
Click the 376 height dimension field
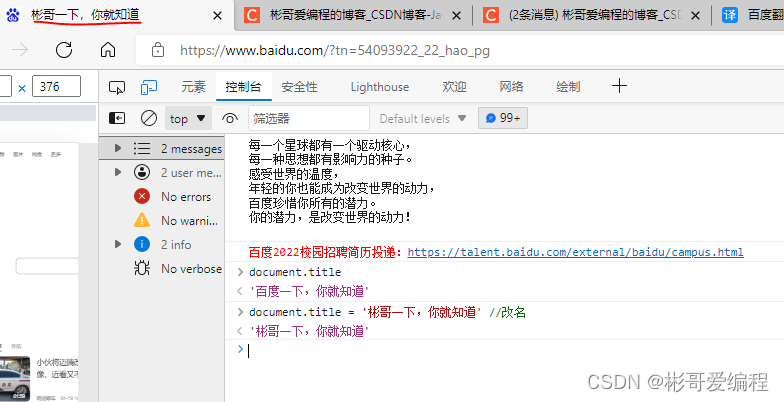coord(56,86)
